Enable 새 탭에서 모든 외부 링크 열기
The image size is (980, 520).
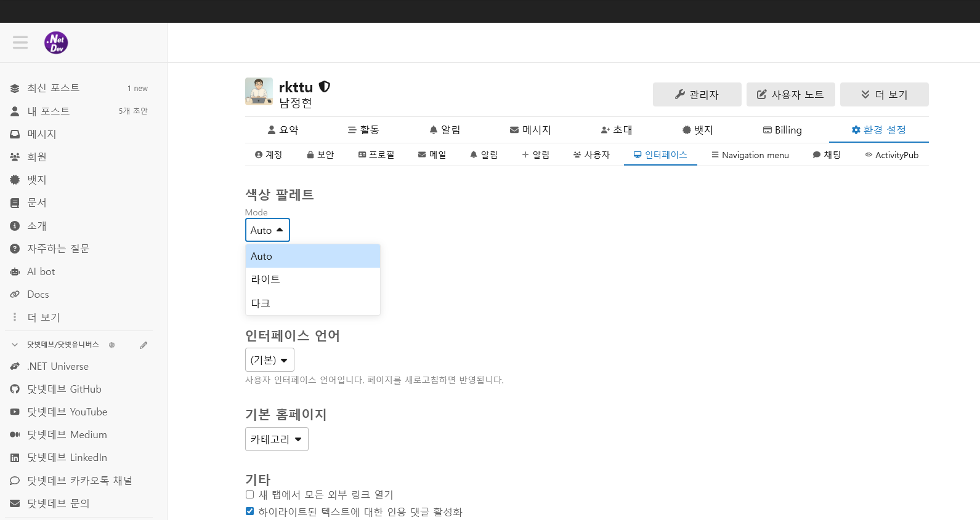coord(249,495)
